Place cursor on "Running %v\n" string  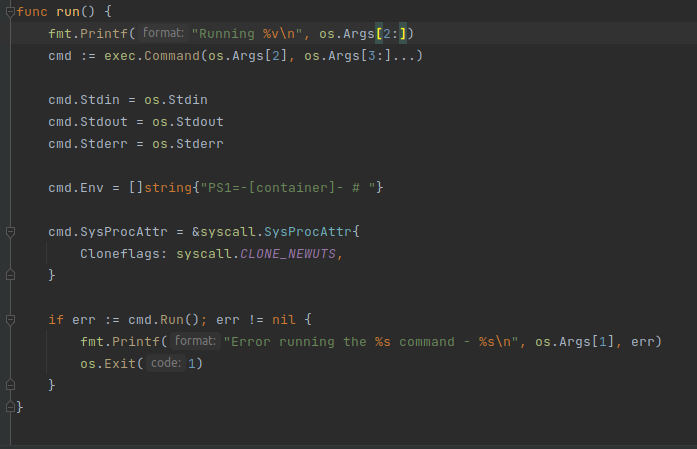coord(247,34)
